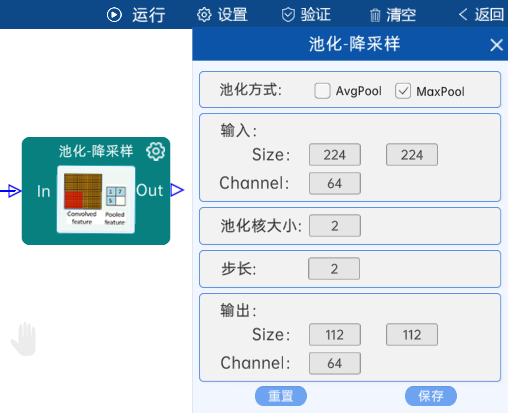
Task: Click the 输入 section label
Action: (238, 130)
